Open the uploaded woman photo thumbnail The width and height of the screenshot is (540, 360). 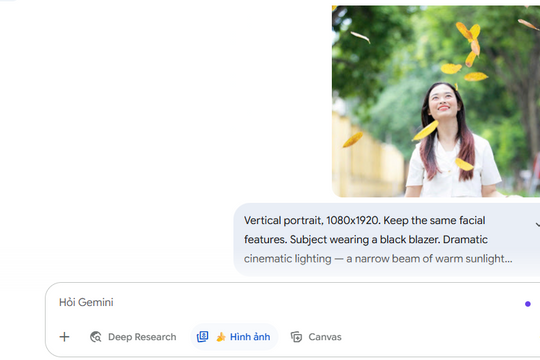pos(436,101)
